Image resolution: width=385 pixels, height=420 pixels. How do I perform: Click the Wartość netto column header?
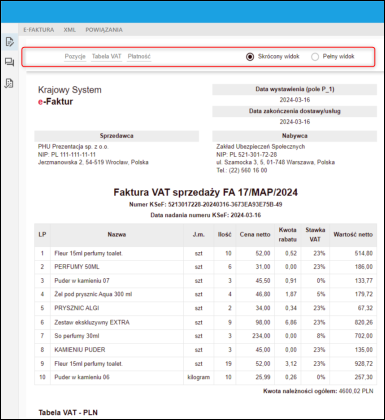point(353,235)
